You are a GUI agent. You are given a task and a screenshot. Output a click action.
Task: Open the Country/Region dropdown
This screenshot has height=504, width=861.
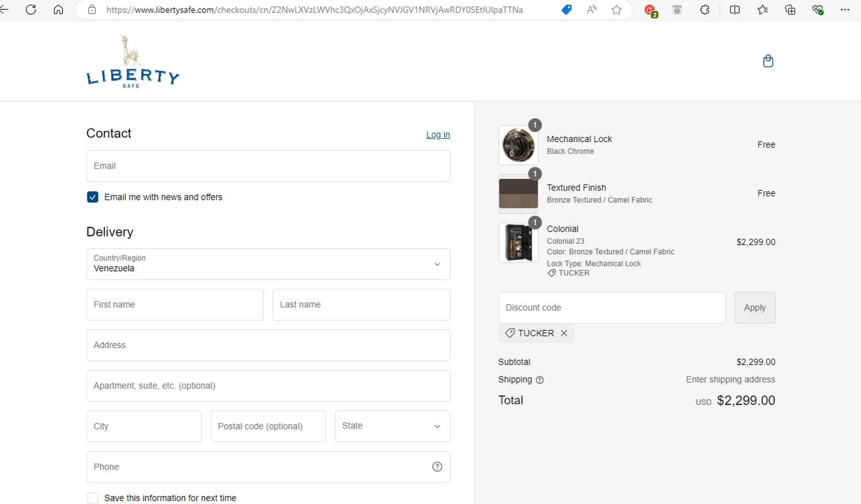click(x=268, y=264)
